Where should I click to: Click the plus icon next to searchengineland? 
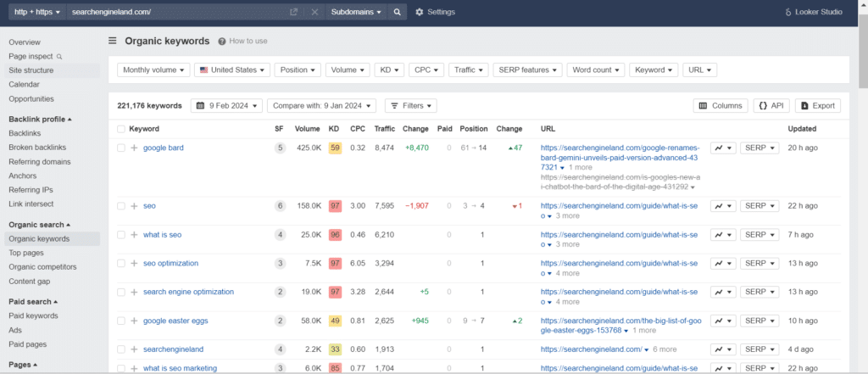[x=134, y=349]
